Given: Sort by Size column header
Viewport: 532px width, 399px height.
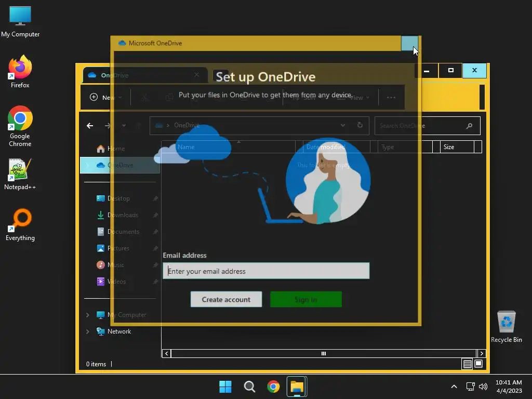Looking at the screenshot, I should coord(457,147).
